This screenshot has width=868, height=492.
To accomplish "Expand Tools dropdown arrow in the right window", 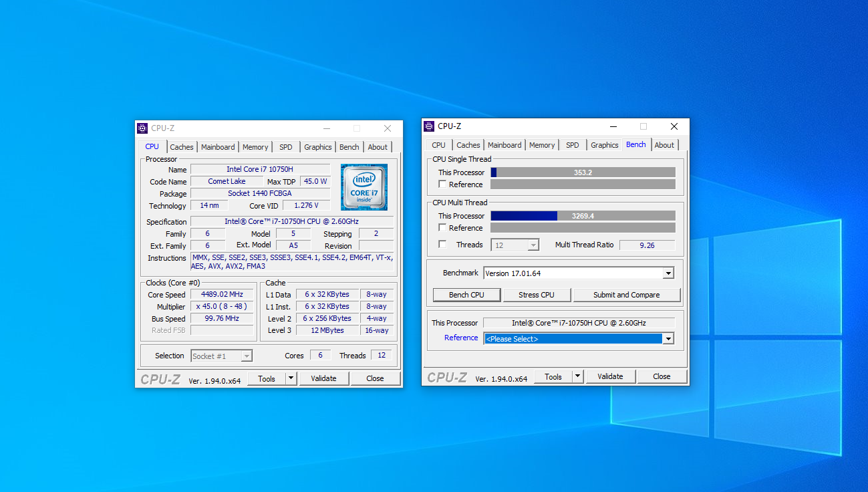I will (x=577, y=376).
